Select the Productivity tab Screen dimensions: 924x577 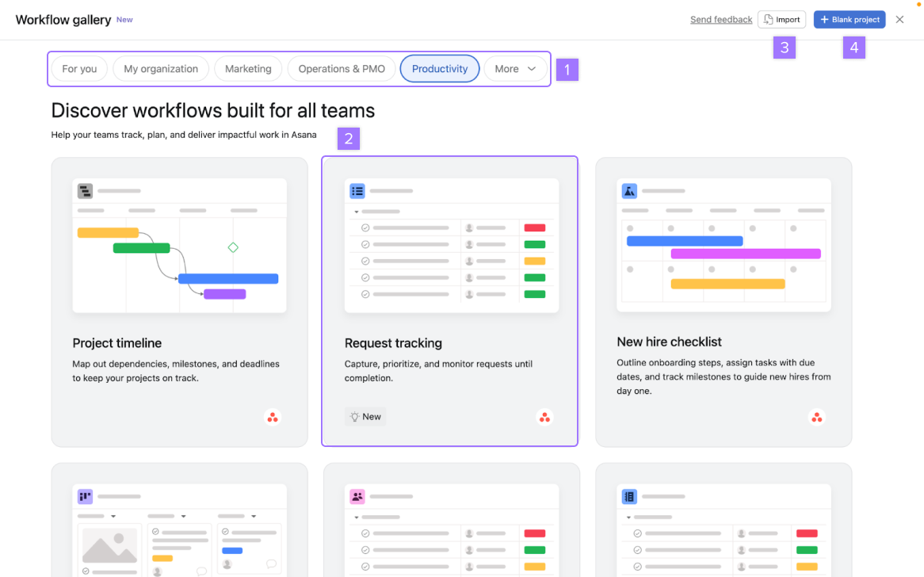coord(440,69)
